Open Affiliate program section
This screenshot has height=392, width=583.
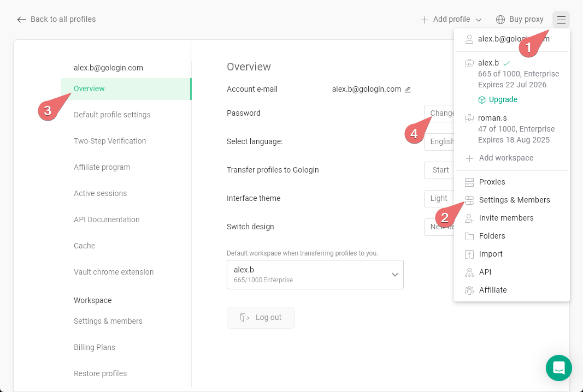click(x=102, y=167)
